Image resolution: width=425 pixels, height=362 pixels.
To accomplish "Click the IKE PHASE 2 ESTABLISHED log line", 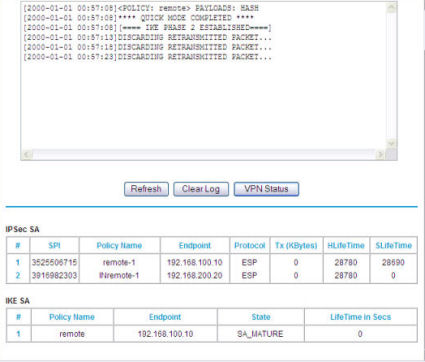I will 147,28.
